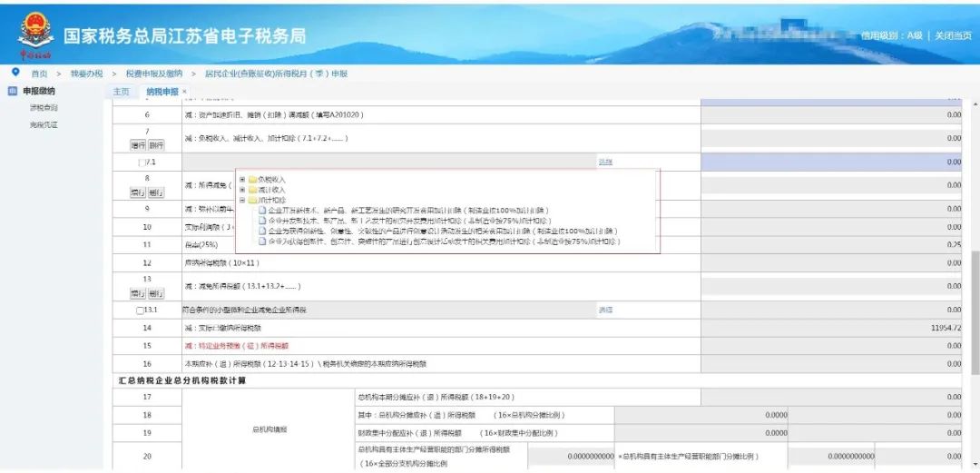This screenshot has width=980, height=473.
Task: Select 加计扣除 in the popup tree
Action: pyautogui.click(x=272, y=201)
